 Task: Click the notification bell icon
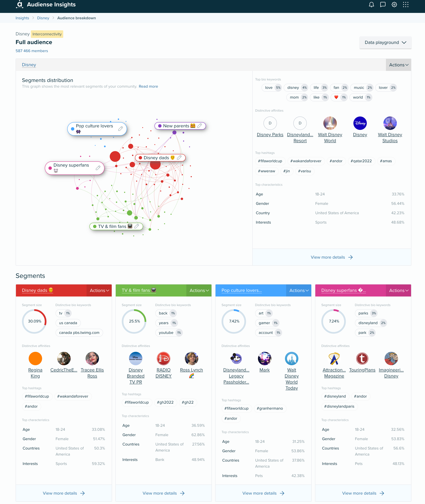371,5
